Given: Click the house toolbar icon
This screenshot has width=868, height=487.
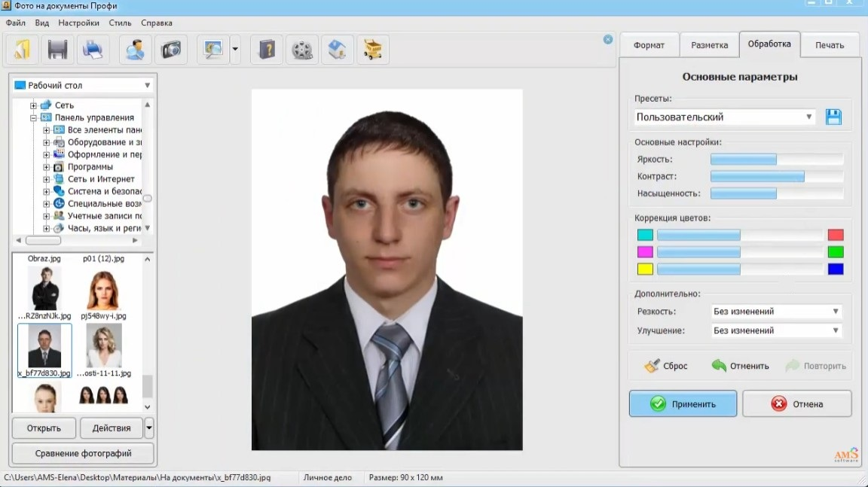Looking at the screenshot, I should click(338, 50).
